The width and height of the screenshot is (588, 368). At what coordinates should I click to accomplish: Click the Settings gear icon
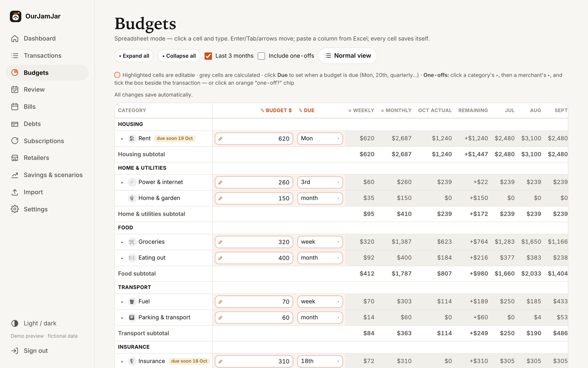(15, 209)
